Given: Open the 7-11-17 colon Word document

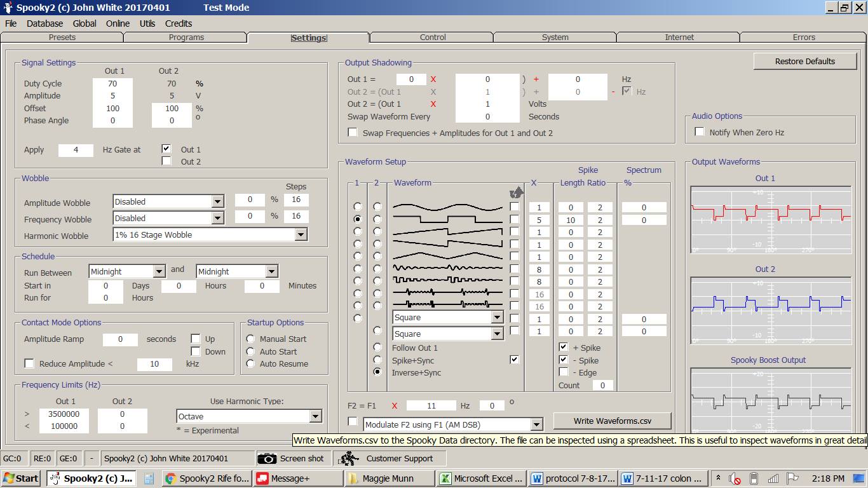Looking at the screenshot, I should click(x=664, y=478).
